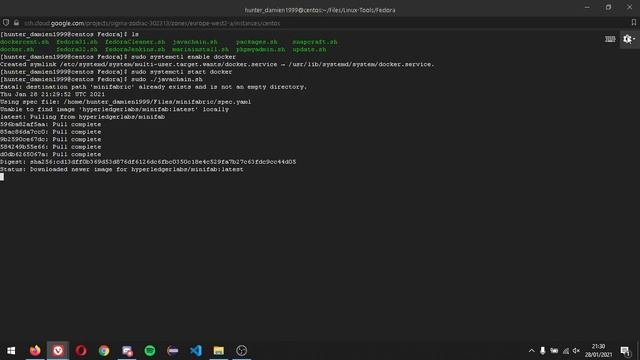Show hidden system tray icons
Image resolution: width=640 pixels, height=360 pixels.
click(x=531, y=351)
